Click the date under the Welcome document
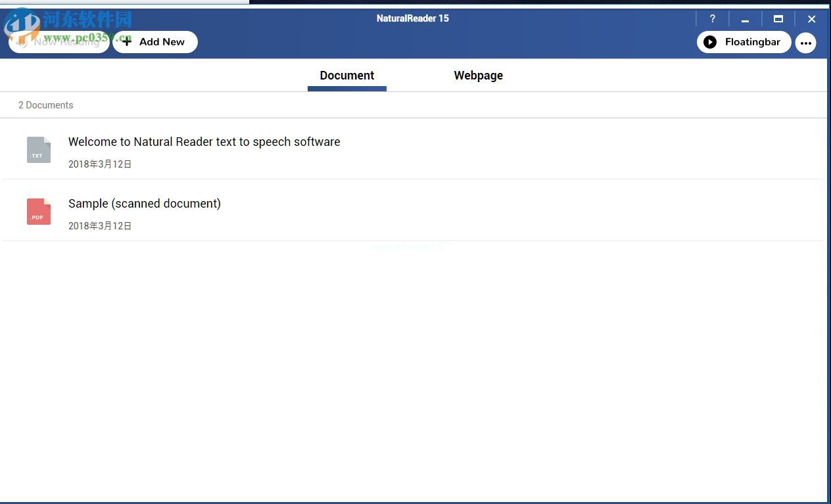Image resolution: width=831 pixels, height=504 pixels. click(x=100, y=164)
